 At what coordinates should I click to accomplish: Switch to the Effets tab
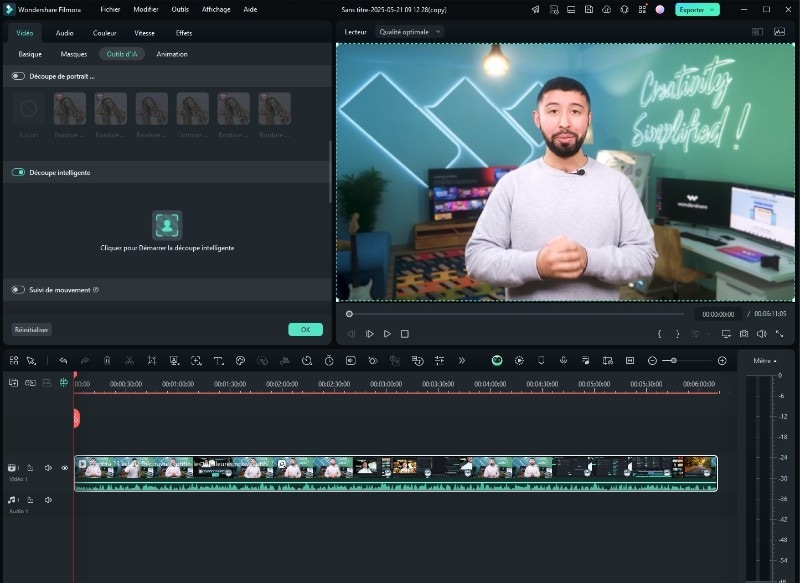[x=184, y=33]
